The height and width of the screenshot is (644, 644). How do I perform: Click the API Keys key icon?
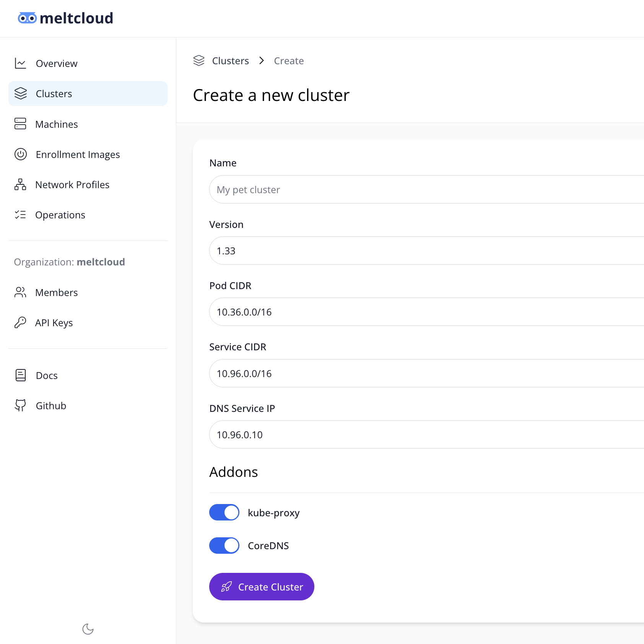pos(20,322)
